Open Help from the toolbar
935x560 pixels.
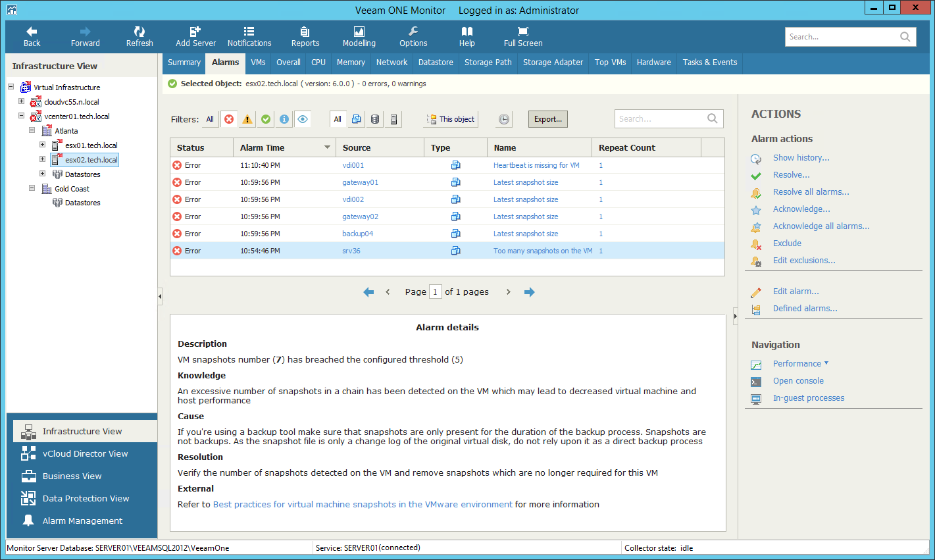click(x=467, y=37)
